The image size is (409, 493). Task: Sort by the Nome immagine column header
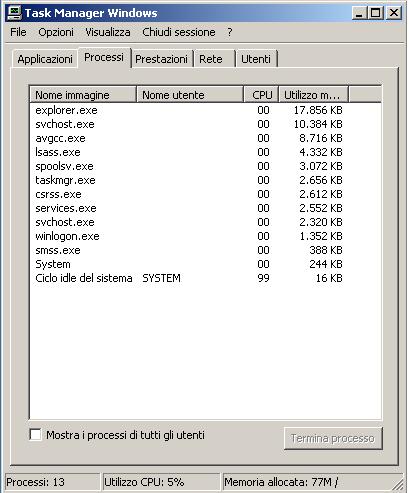click(83, 95)
